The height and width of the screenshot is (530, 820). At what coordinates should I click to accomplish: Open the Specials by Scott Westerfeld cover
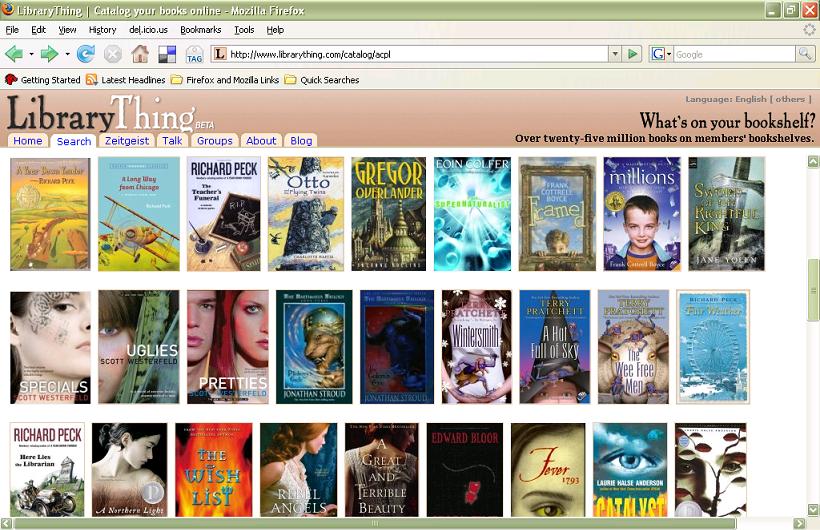click(50, 347)
